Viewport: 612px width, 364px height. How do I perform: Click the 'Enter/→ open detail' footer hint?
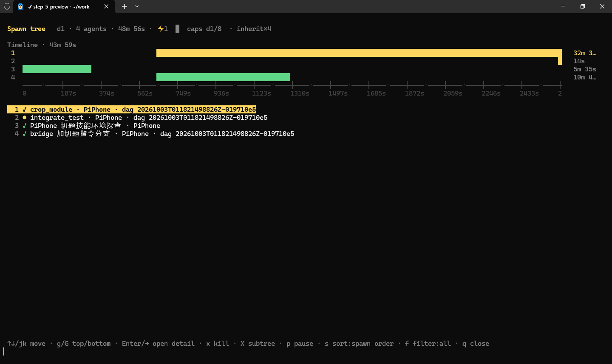point(158,344)
